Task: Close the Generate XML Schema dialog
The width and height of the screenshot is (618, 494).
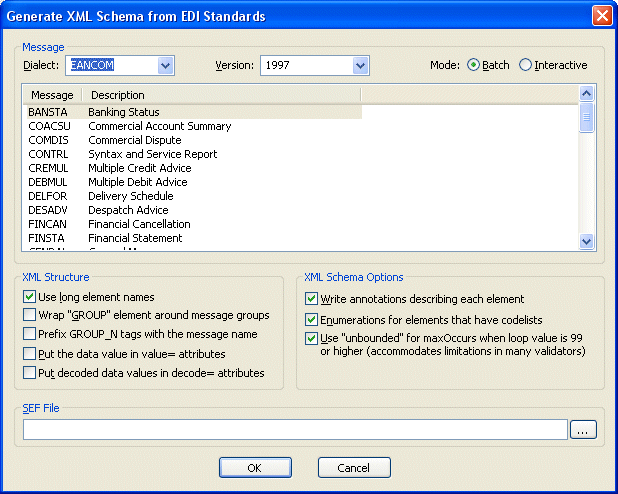Action: pos(601,16)
